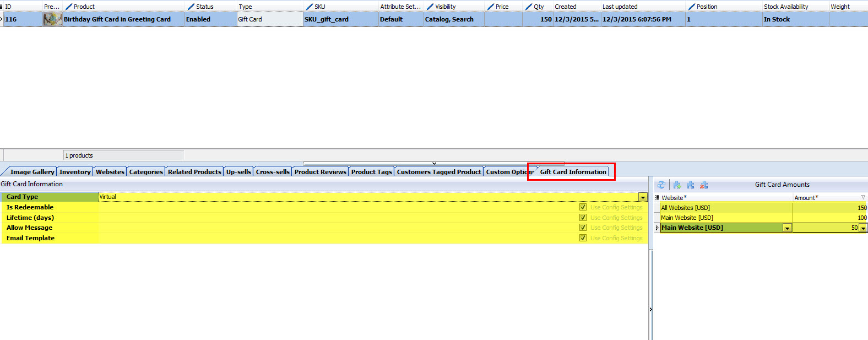
Task: Click the Birthday Gift Card preview thumbnail
Action: (52, 19)
